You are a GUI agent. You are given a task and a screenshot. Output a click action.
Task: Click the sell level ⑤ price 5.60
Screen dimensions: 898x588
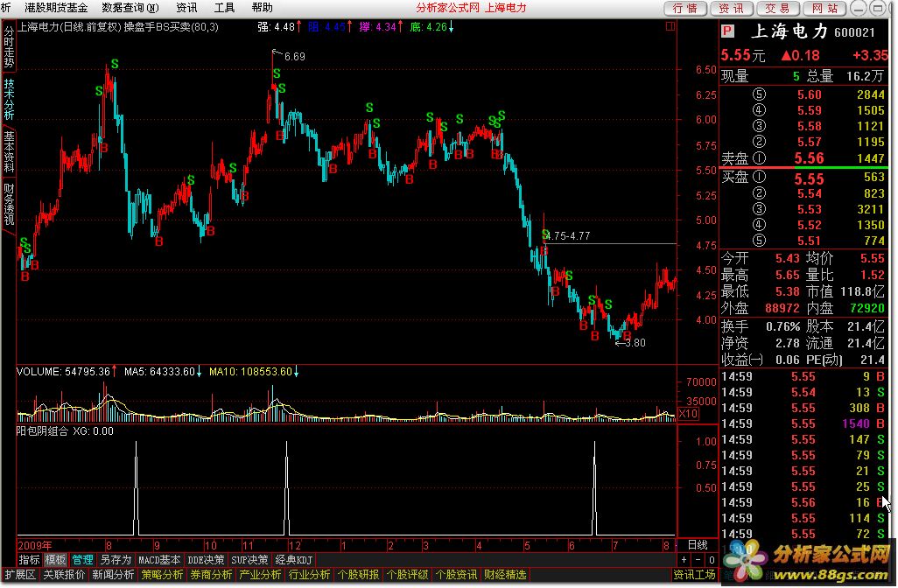pos(810,95)
